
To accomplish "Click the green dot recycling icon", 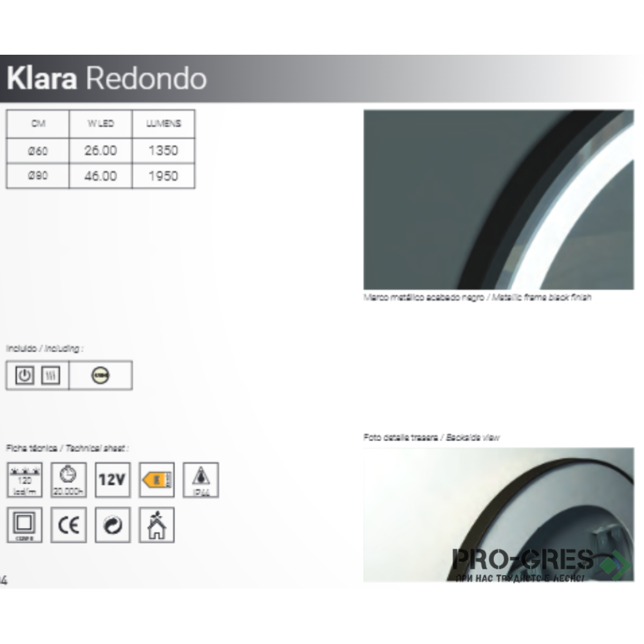I will pyautogui.click(x=113, y=525).
